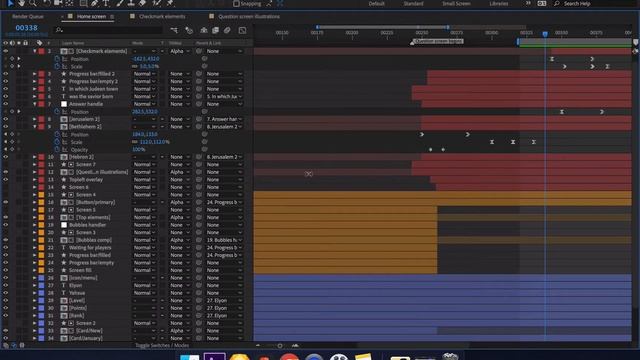This screenshot has width=640, height=360.
Task: Collapse the Bethlehem 2 layer
Action: [x=35, y=127]
